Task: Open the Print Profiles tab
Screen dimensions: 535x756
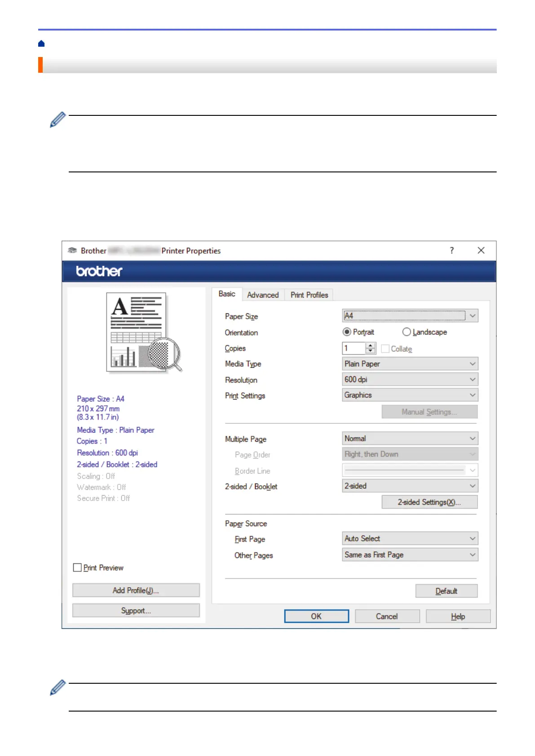Action: pyautogui.click(x=309, y=295)
